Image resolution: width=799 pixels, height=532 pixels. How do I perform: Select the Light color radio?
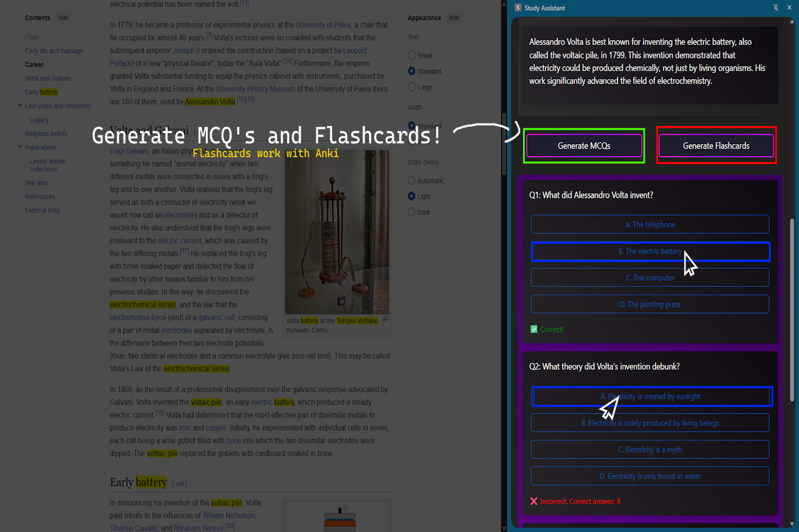411,196
